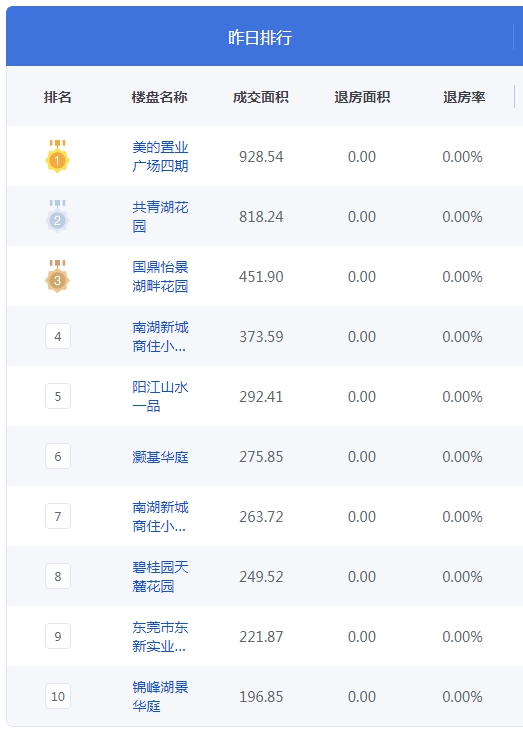Select the rank 8 number badge
The image size is (523, 732).
pyautogui.click(x=58, y=576)
